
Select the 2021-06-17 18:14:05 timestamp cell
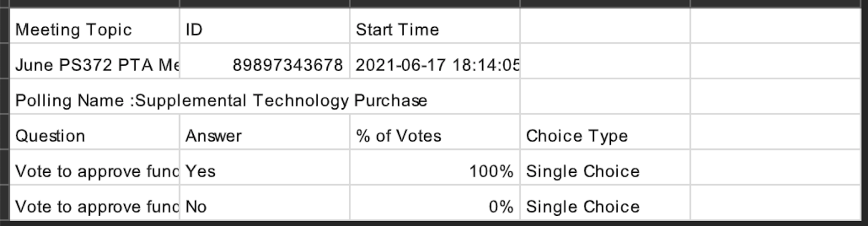click(435, 61)
